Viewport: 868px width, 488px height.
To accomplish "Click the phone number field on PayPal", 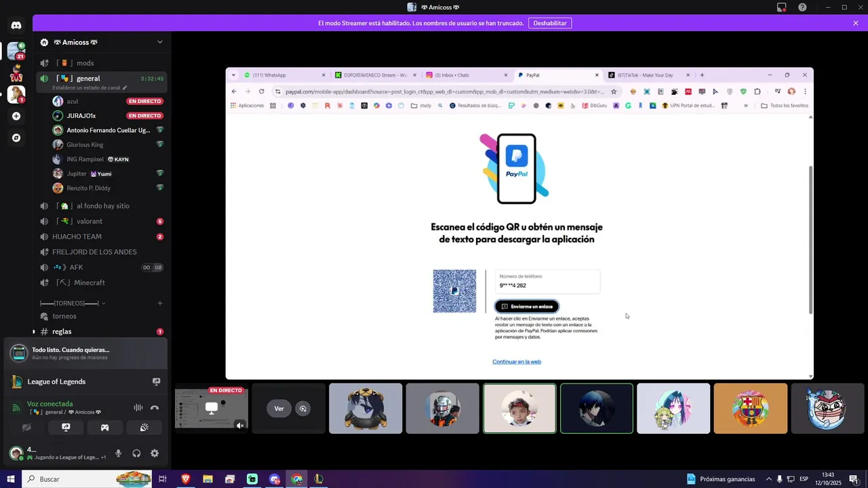I will coord(547,282).
